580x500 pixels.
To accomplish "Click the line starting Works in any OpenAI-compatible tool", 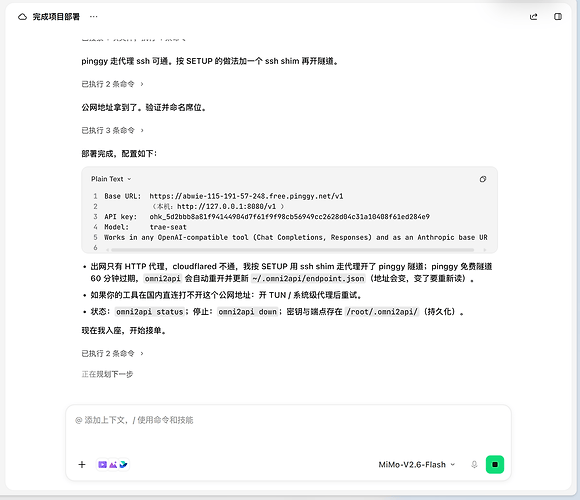I will pos(296,237).
